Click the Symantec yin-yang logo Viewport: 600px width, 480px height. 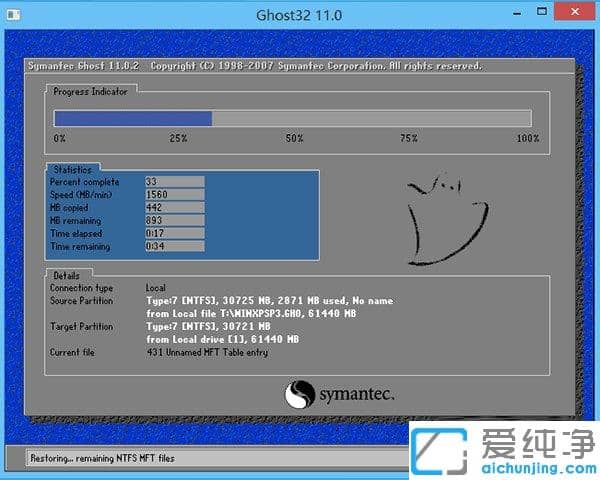[300, 394]
